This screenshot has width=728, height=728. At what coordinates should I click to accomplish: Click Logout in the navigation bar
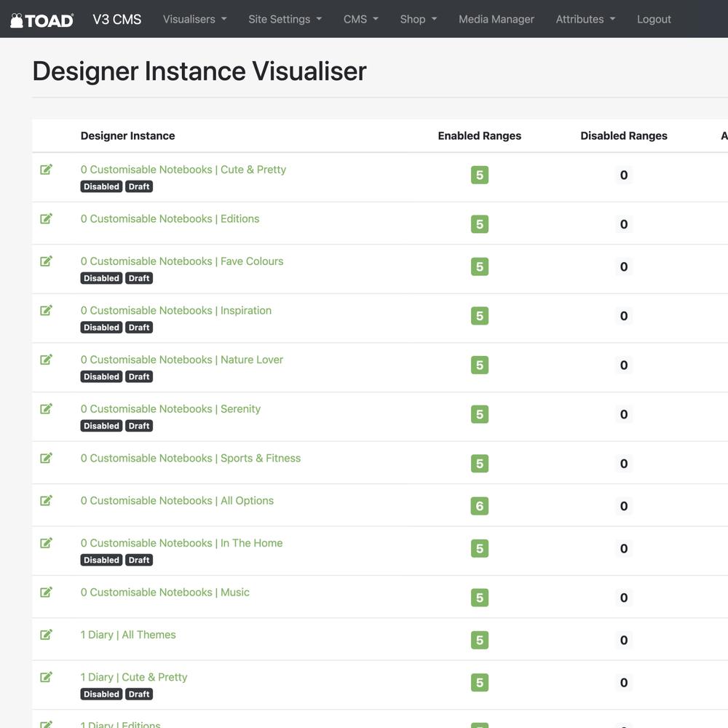click(x=653, y=20)
